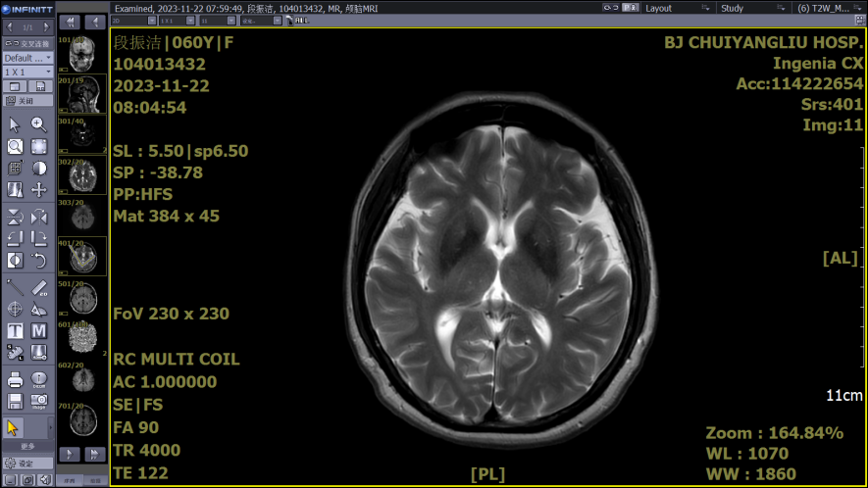Click the print icon
The height and width of the screenshot is (488, 868).
point(15,380)
